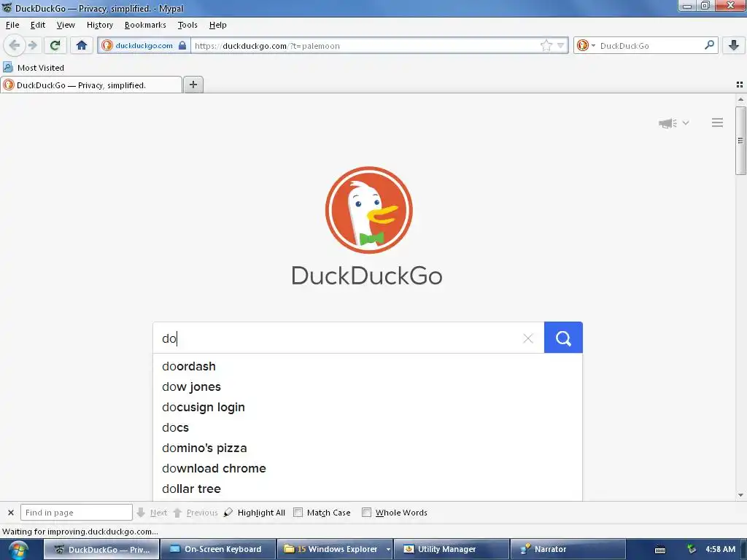Image resolution: width=747 pixels, height=560 pixels.
Task: Bookmark this page with the star icon
Action: point(546,46)
